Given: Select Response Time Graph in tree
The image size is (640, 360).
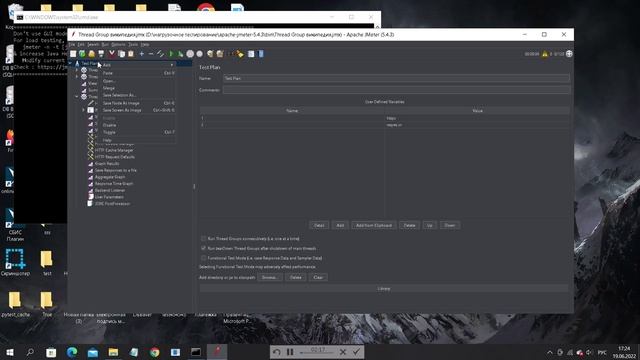Looking at the screenshot, I should (x=114, y=184).
